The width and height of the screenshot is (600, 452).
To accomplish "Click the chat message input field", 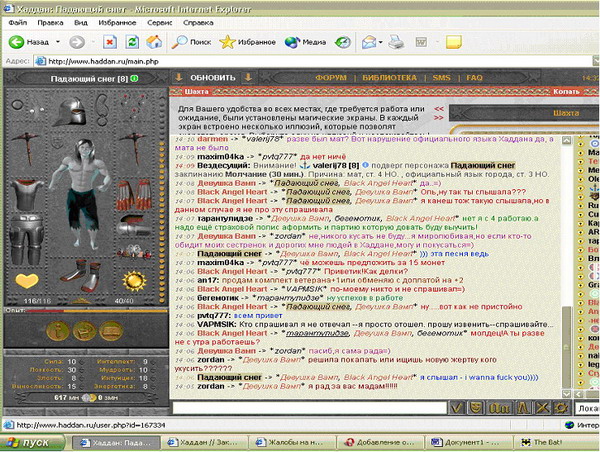I will pyautogui.click(x=310, y=408).
